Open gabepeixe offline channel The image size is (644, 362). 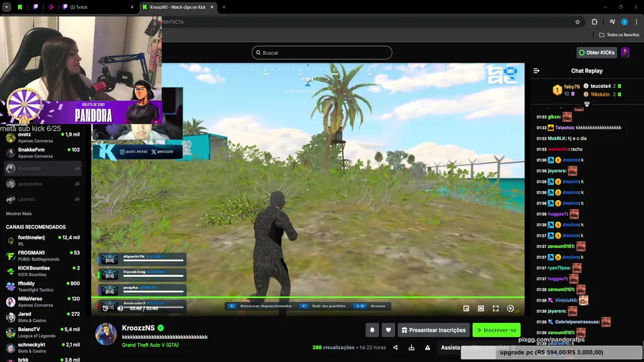(x=43, y=184)
